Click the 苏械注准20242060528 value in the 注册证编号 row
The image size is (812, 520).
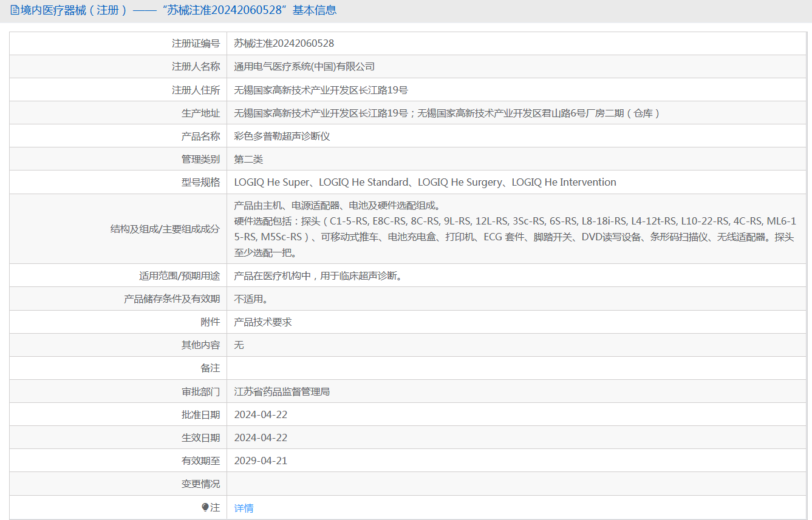click(284, 43)
